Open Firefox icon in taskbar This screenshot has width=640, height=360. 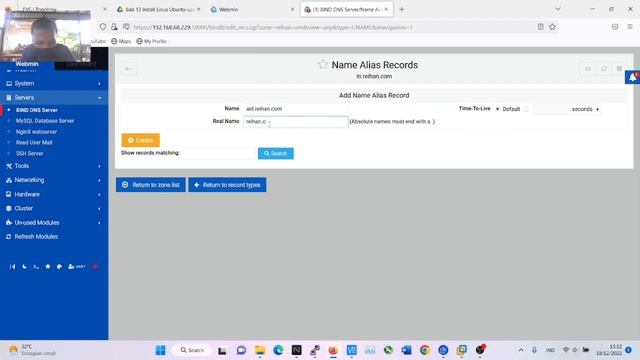333,350
